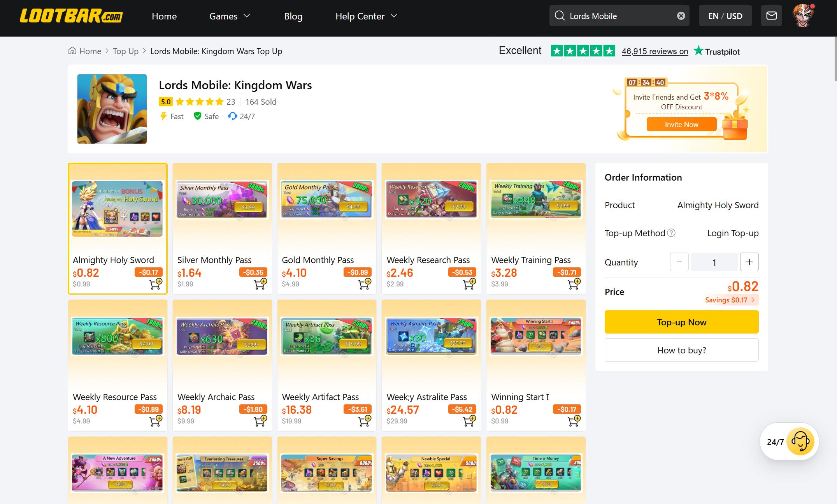Go to the Home nav item
This screenshot has height=504, width=837.
click(164, 16)
